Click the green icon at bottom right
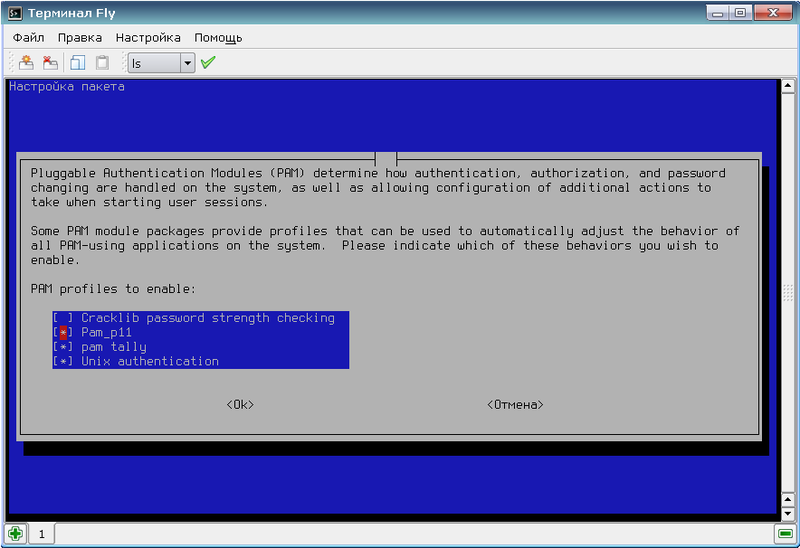 point(785,534)
